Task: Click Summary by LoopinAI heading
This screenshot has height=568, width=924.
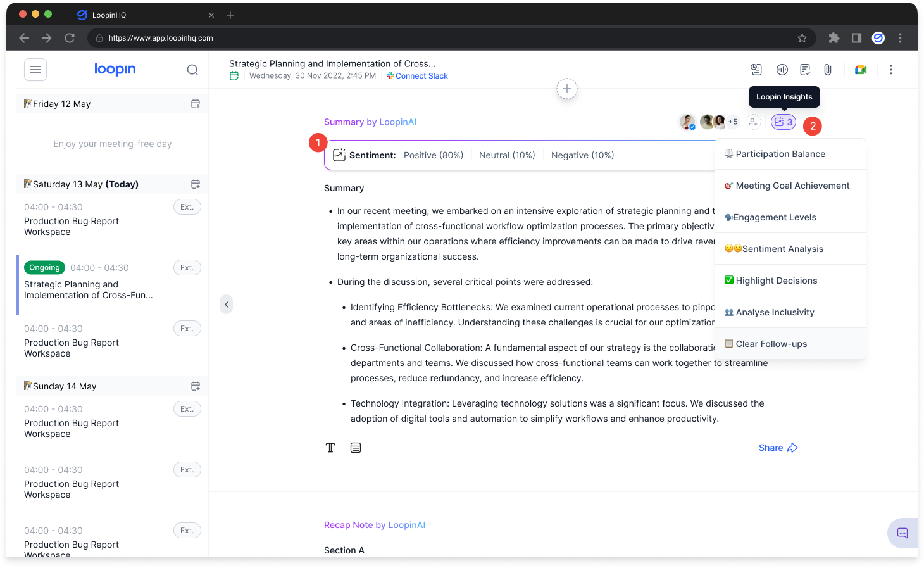Action: (x=370, y=122)
